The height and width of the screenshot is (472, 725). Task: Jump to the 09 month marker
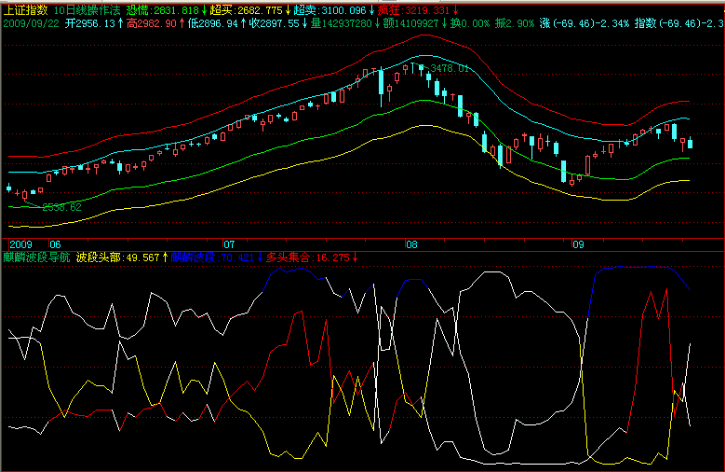578,245
